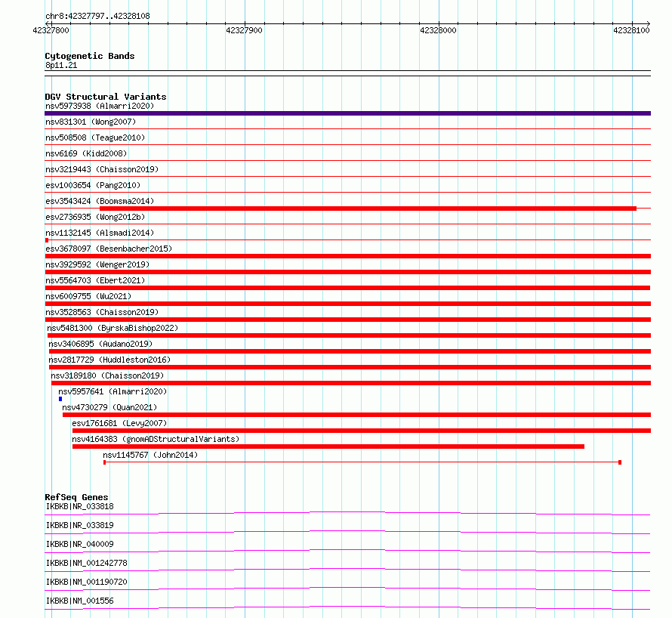Click the RefSeq Genes track title
The width and height of the screenshot is (672, 618).
pyautogui.click(x=76, y=497)
